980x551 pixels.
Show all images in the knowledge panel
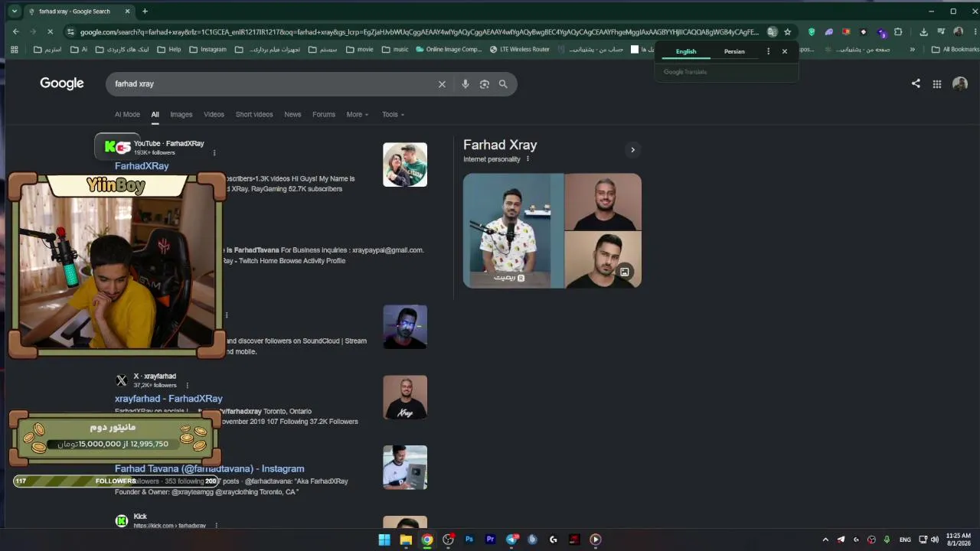[x=625, y=272]
